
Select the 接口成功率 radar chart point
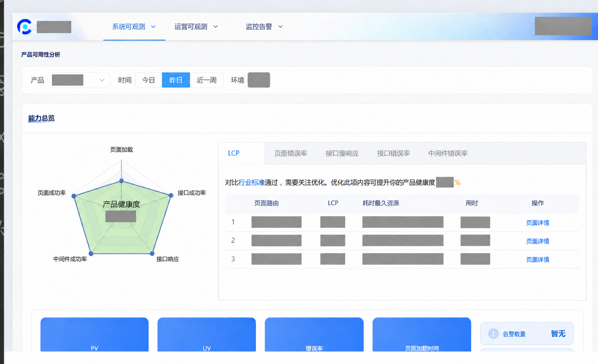[x=171, y=195]
